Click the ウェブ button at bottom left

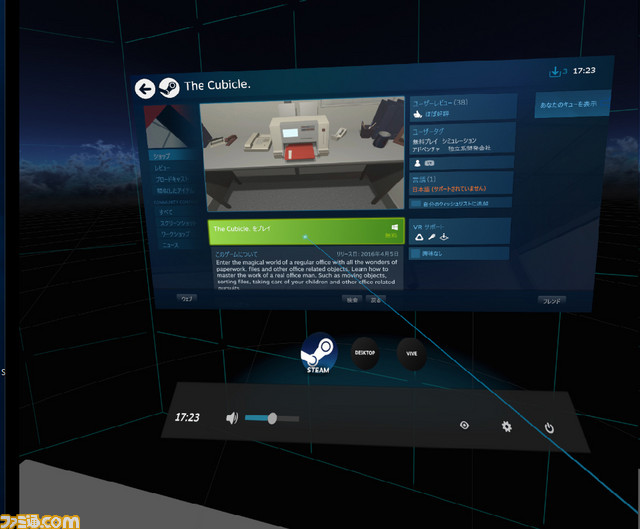coord(187,299)
